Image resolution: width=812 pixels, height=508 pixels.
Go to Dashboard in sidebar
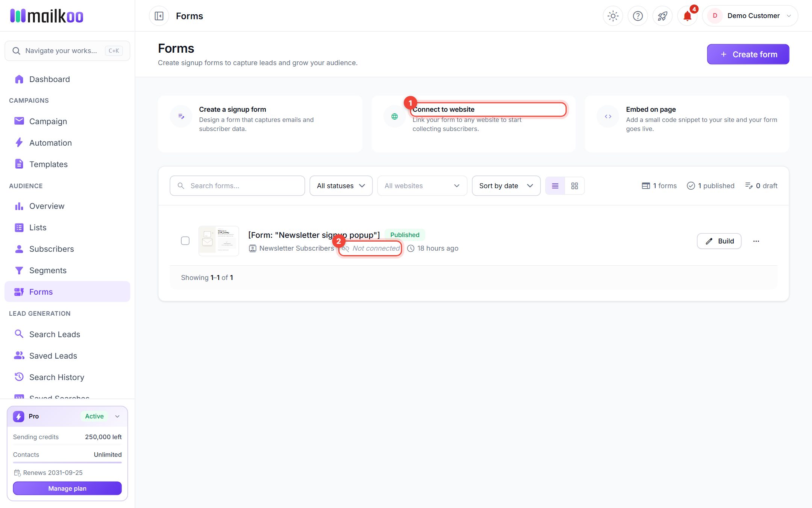(x=67, y=79)
